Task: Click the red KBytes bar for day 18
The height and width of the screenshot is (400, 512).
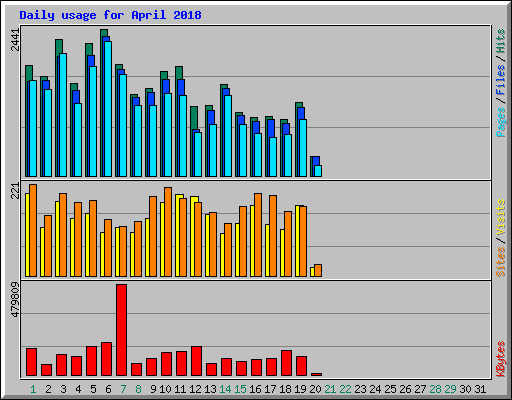Action: (286, 363)
